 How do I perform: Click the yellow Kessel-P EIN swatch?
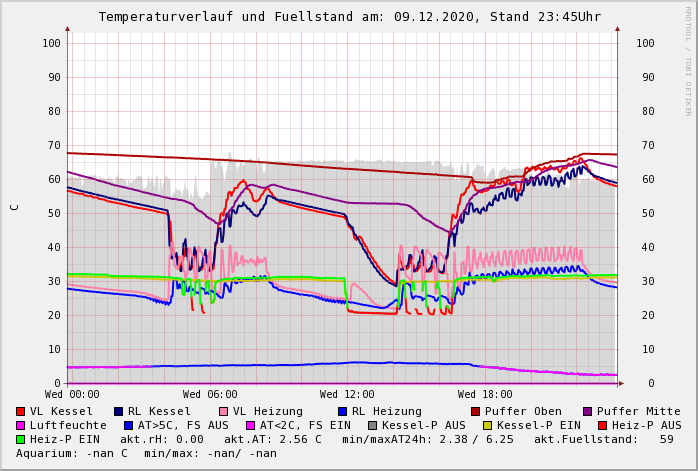pos(490,425)
